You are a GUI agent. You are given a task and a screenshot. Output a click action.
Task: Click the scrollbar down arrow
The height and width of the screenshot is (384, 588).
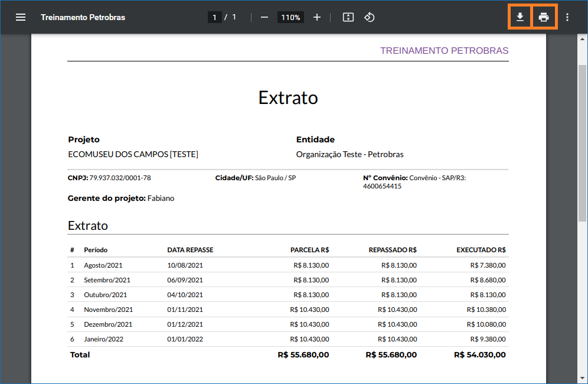[x=582, y=378]
